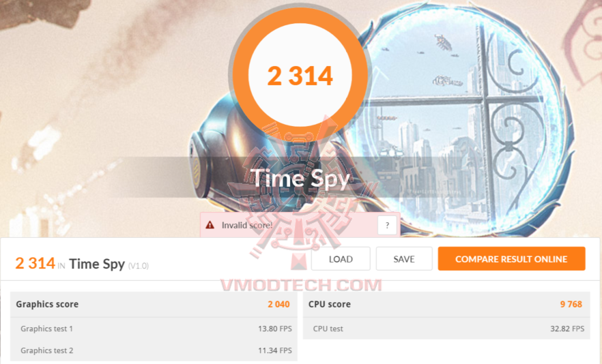
Task: Click the CPU test row
Action: tap(446, 329)
